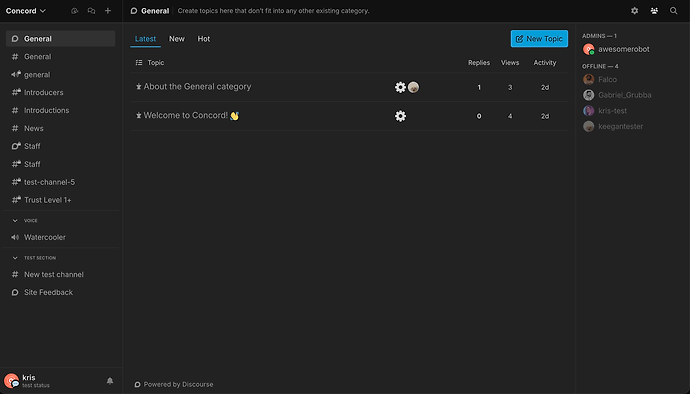Sort topics by Views column
This screenshot has width=690, height=394.
tap(510, 63)
